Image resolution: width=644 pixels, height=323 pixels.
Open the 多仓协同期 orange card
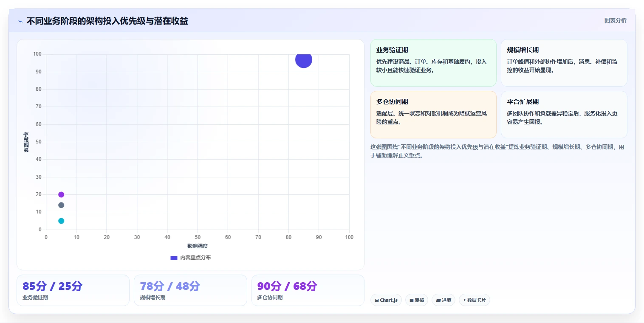(433, 115)
